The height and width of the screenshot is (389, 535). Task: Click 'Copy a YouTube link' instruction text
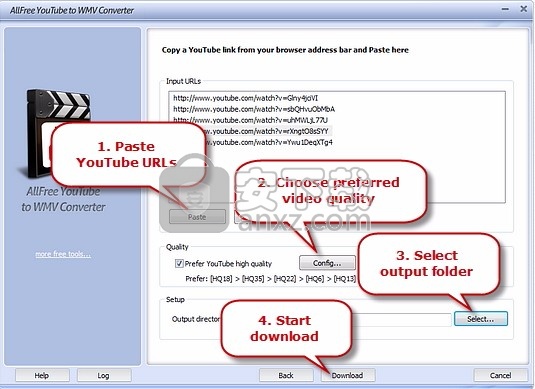pos(285,50)
